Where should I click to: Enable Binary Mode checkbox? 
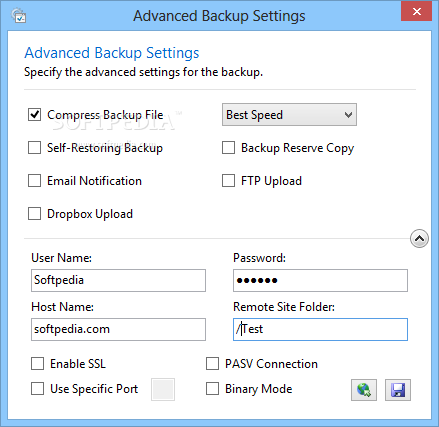coord(212,389)
